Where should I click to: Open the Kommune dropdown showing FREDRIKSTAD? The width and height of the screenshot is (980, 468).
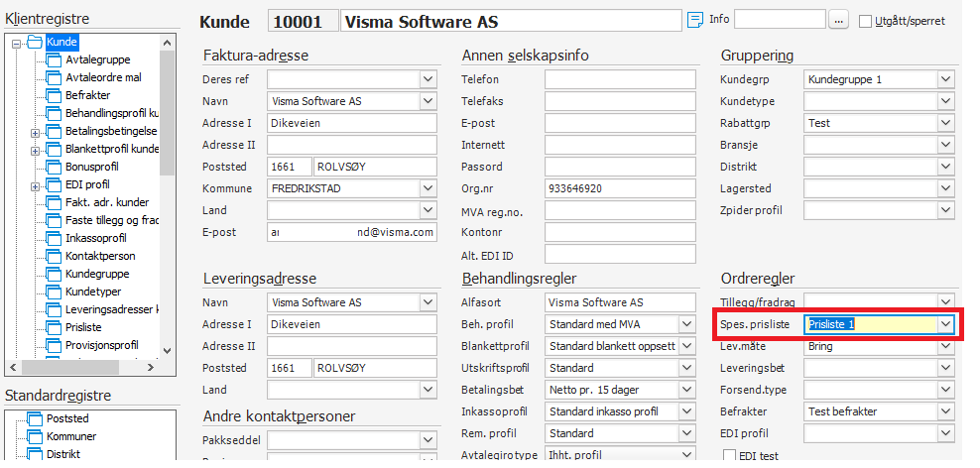click(428, 188)
